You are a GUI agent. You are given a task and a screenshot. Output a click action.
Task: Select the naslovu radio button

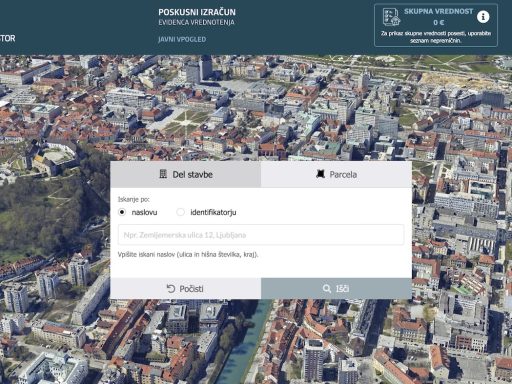pyautogui.click(x=122, y=212)
